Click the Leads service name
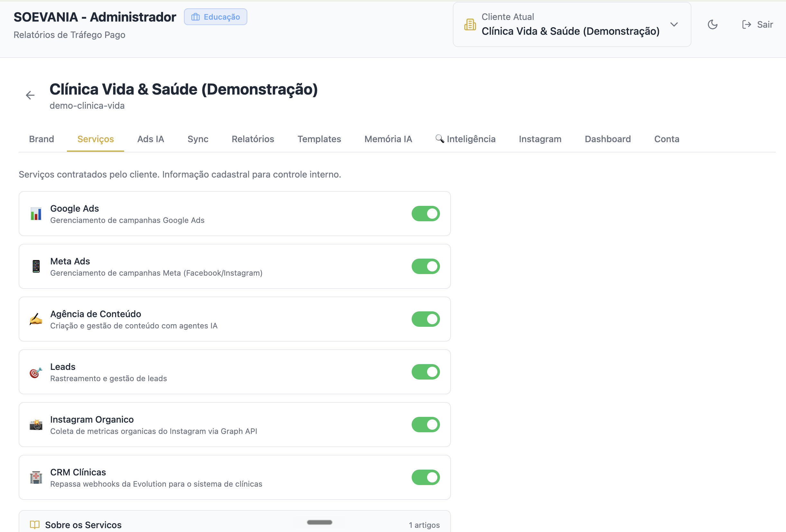This screenshot has height=532, width=786. click(63, 367)
